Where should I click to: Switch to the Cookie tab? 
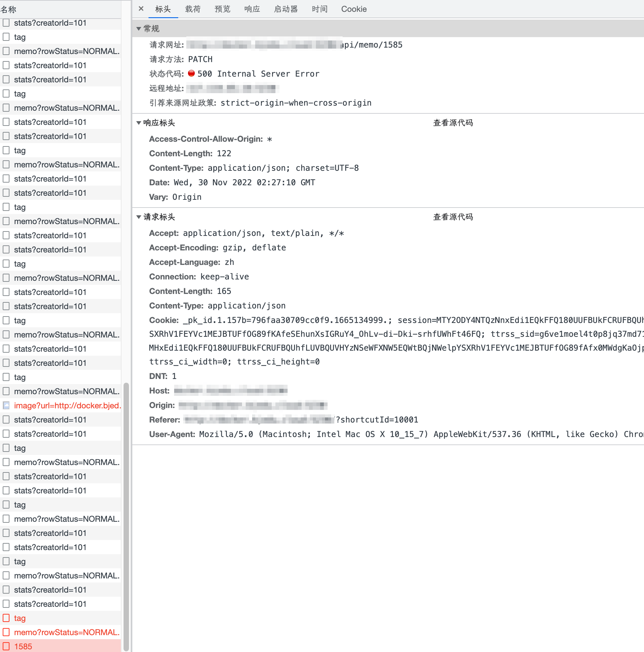pos(354,9)
